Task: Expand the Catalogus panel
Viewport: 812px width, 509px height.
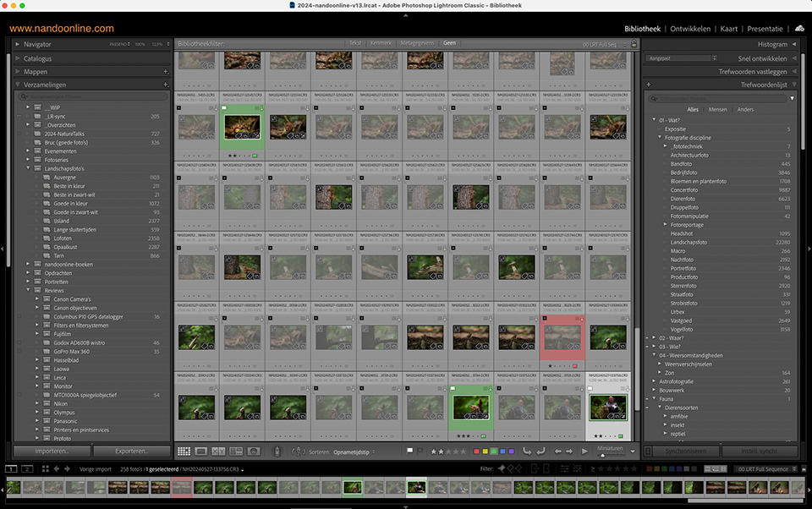Action: click(17, 58)
